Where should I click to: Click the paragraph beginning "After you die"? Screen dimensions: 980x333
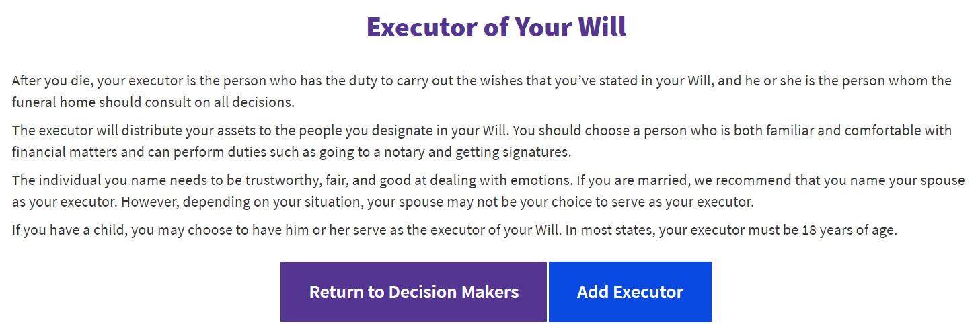(x=481, y=91)
